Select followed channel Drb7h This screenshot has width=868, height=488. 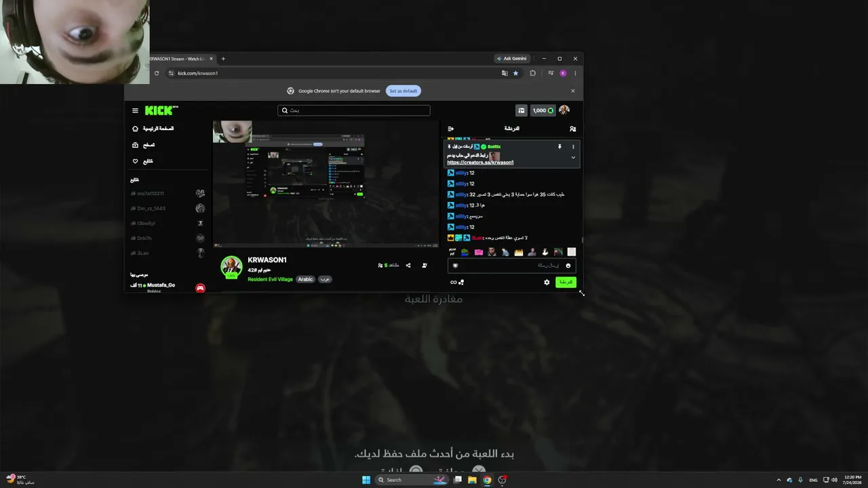[x=168, y=239]
